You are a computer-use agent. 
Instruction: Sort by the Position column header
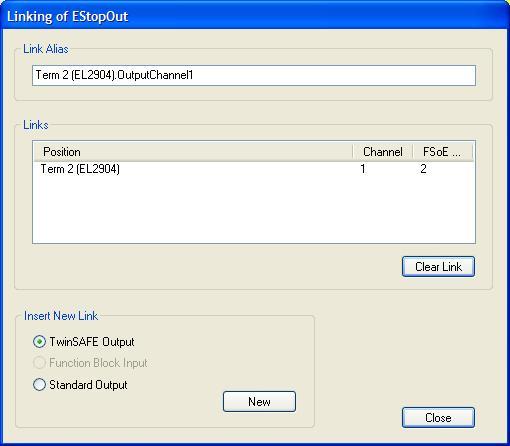pyautogui.click(x=193, y=152)
